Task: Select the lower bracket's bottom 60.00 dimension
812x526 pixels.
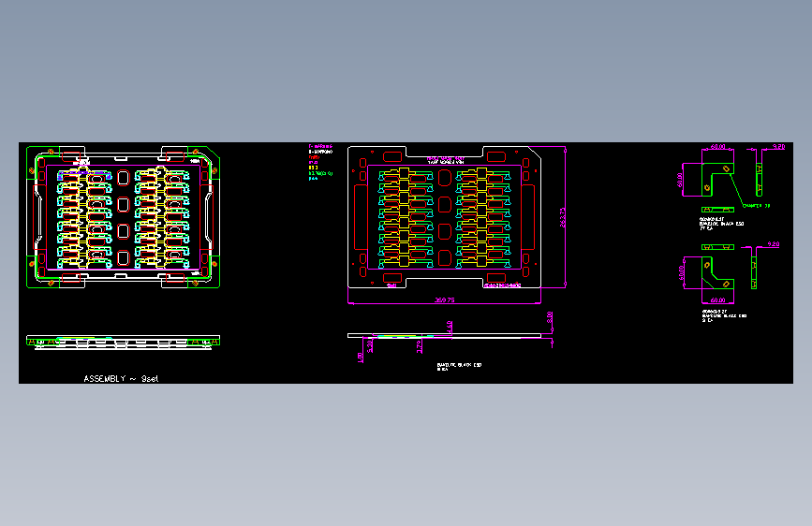Action: click(717, 300)
